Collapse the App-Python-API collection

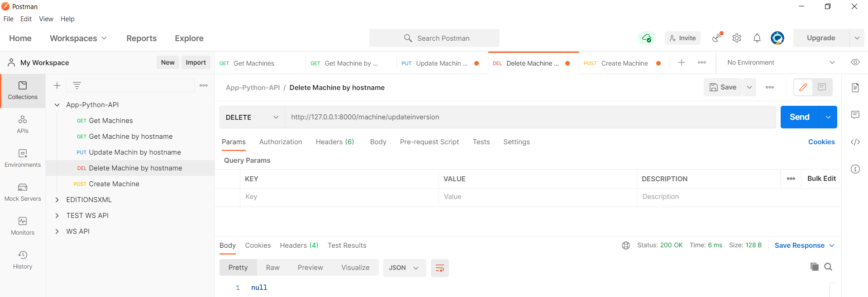57,105
